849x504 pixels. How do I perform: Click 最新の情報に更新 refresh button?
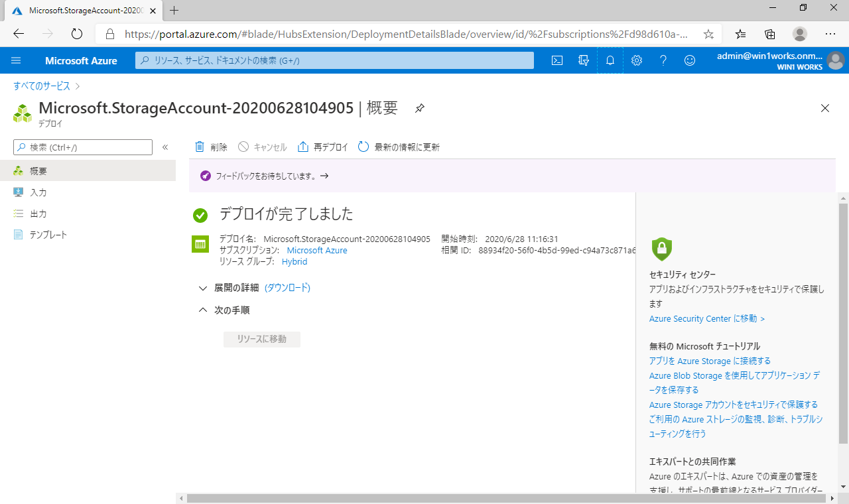coord(399,147)
